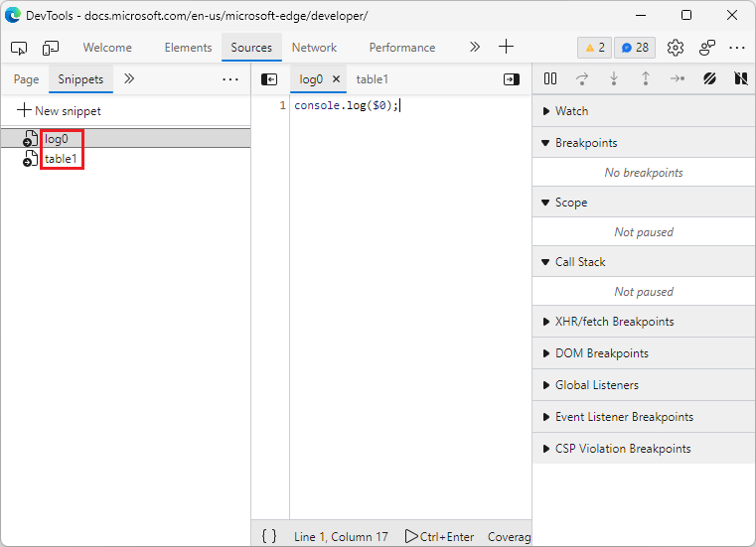Toggle pause on exceptions
The height and width of the screenshot is (547, 756).
(740, 78)
